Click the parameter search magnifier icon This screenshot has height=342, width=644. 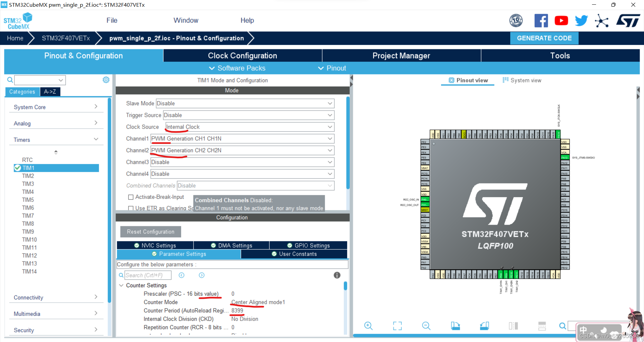pos(121,275)
